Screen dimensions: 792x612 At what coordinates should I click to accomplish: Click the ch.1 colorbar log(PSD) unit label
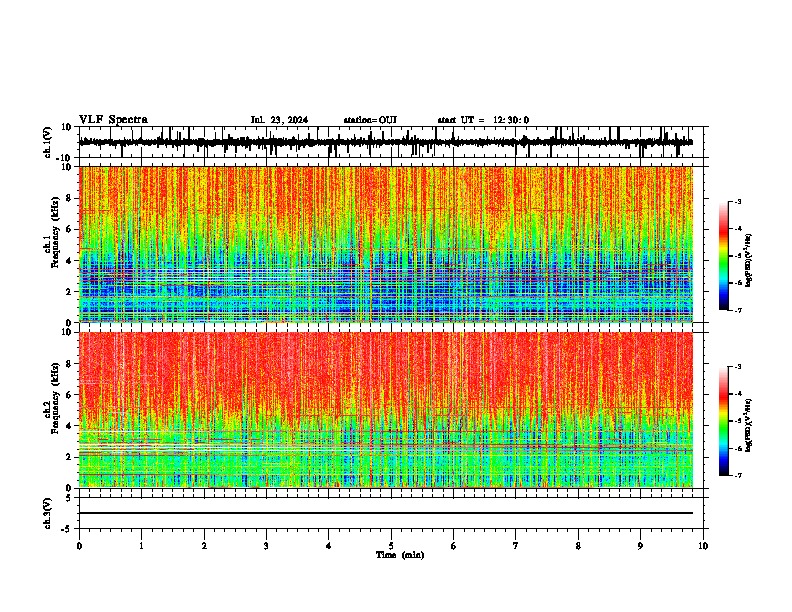[749, 261]
